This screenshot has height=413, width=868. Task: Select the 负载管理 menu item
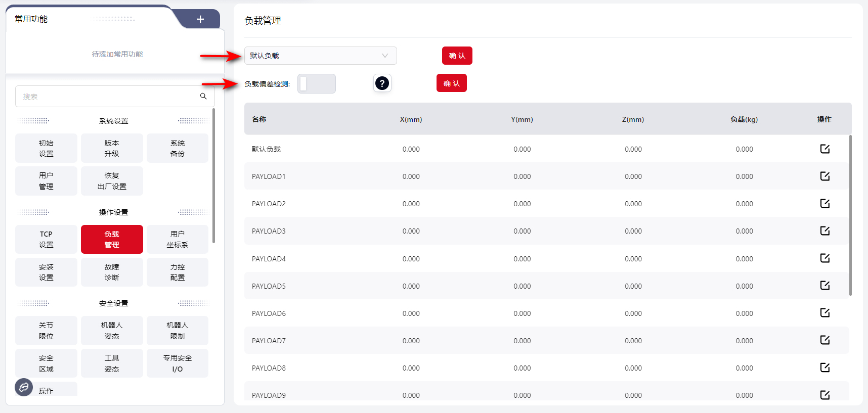point(112,239)
